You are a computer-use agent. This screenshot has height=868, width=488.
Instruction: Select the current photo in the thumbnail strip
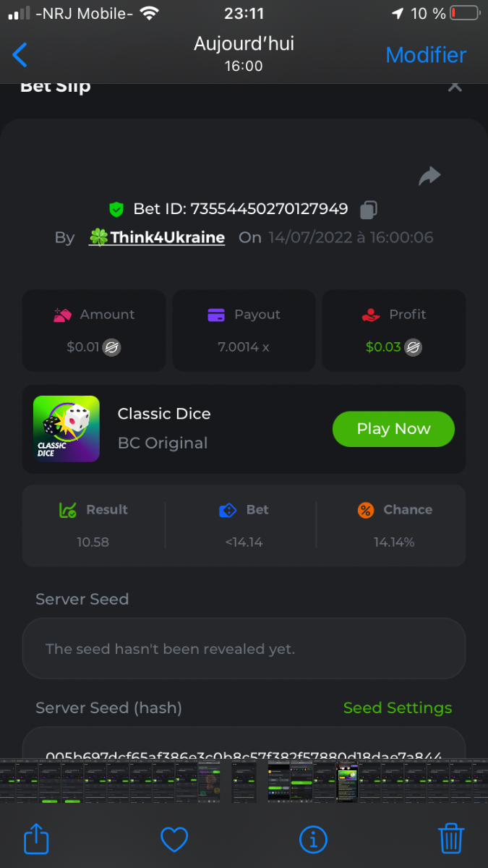[x=244, y=781]
